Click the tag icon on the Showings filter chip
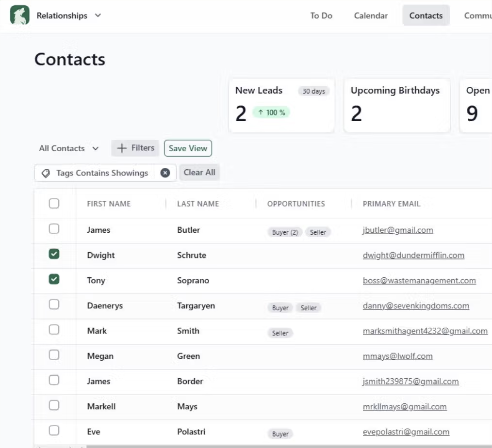The width and height of the screenshot is (492, 448). pos(45,173)
